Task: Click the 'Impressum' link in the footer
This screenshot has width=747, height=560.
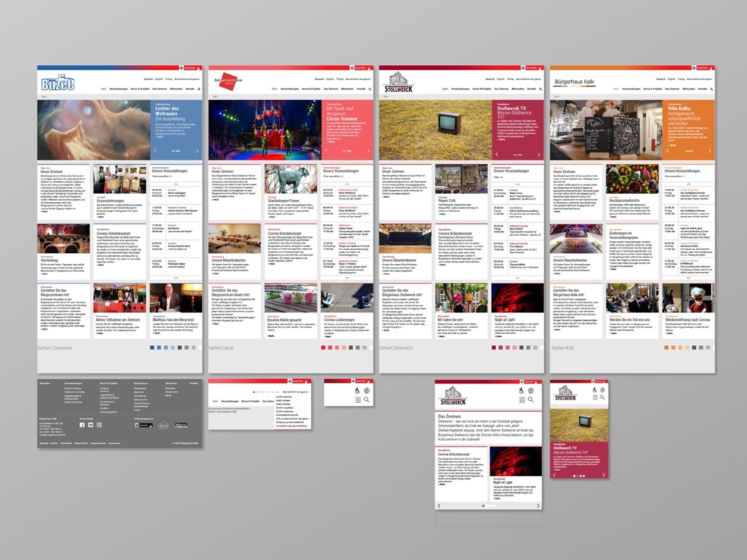Action: [115, 443]
